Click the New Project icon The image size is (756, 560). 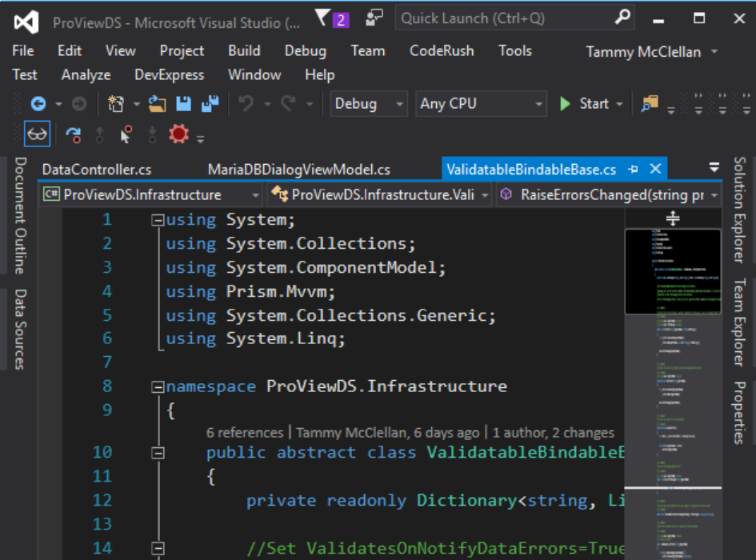(x=116, y=104)
